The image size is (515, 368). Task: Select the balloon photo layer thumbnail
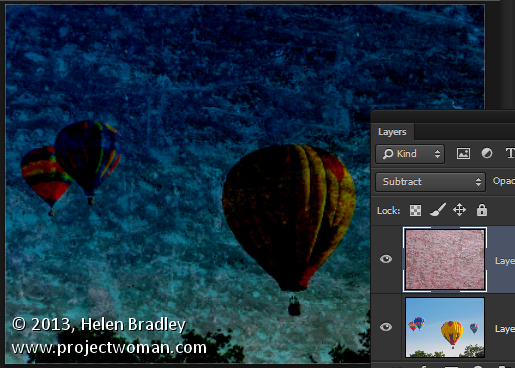click(445, 327)
